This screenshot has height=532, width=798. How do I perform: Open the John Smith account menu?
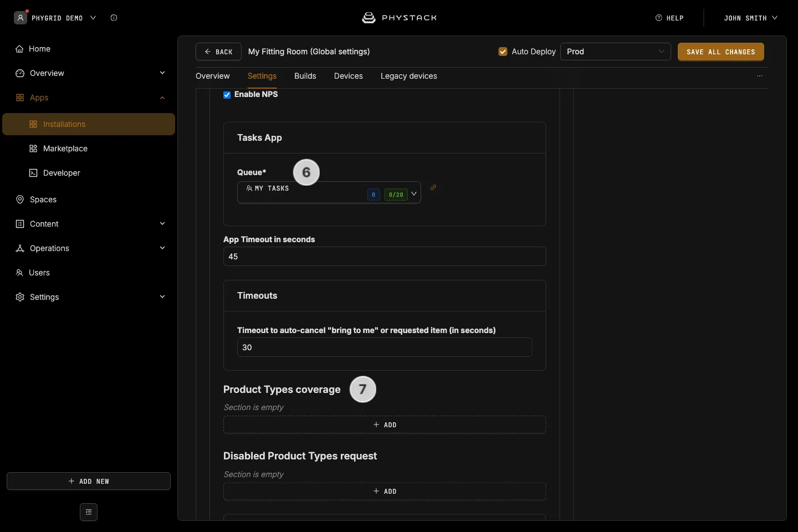pos(751,18)
